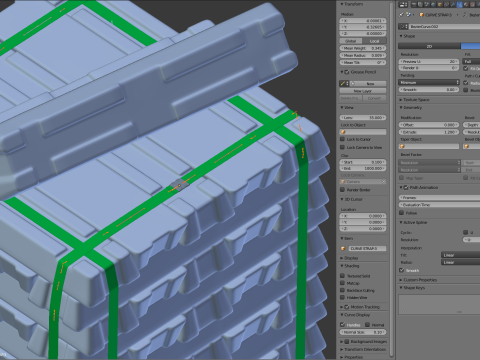480x360 pixels.
Task: Click the Clip Start value field
Action: click(363, 162)
